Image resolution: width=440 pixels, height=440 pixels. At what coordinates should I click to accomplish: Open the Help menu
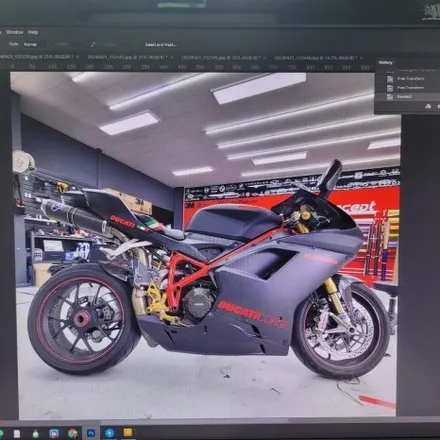pyautogui.click(x=33, y=32)
